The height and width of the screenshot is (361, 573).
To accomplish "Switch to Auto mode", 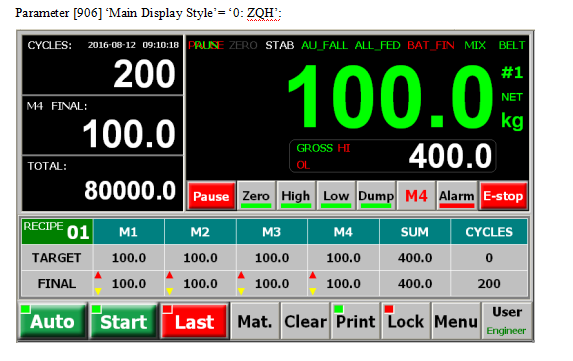I will pyautogui.click(x=53, y=321).
